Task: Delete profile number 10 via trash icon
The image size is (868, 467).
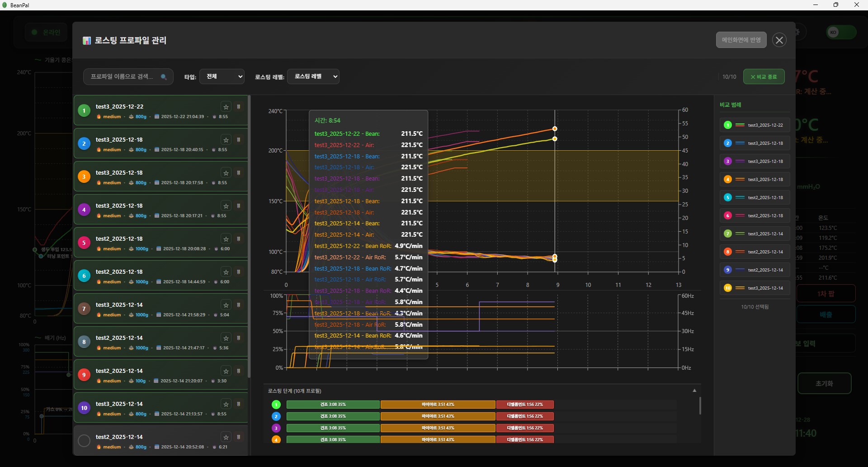Action: click(239, 404)
